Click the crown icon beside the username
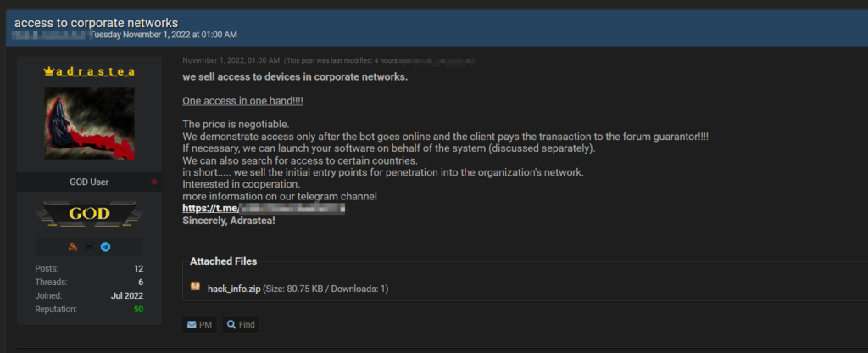 pos(48,72)
